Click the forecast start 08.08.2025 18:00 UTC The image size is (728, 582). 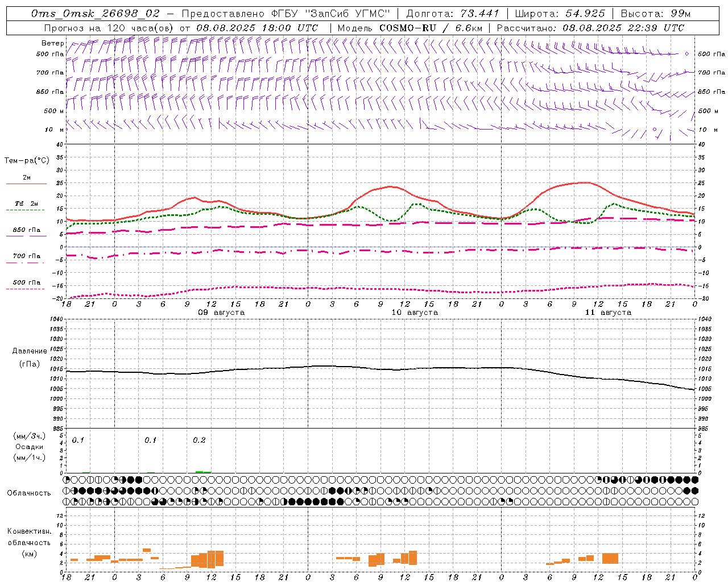point(257,28)
